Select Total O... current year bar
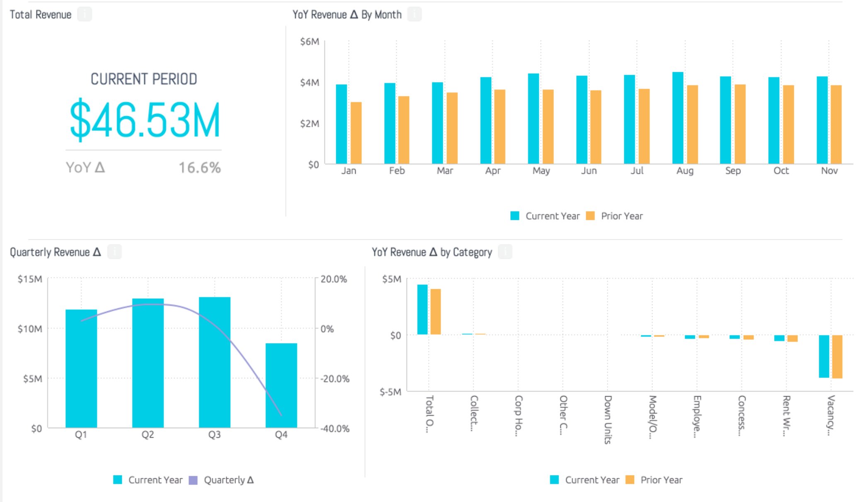Image resolution: width=868 pixels, height=502 pixels. [422, 309]
